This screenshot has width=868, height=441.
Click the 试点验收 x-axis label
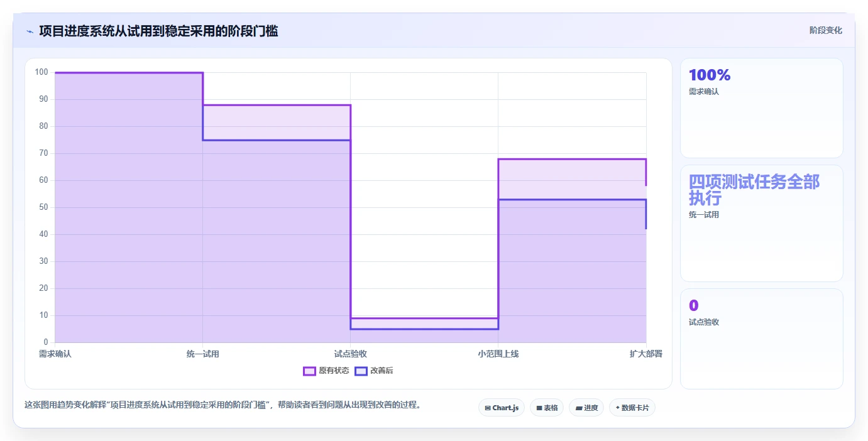pyautogui.click(x=351, y=354)
